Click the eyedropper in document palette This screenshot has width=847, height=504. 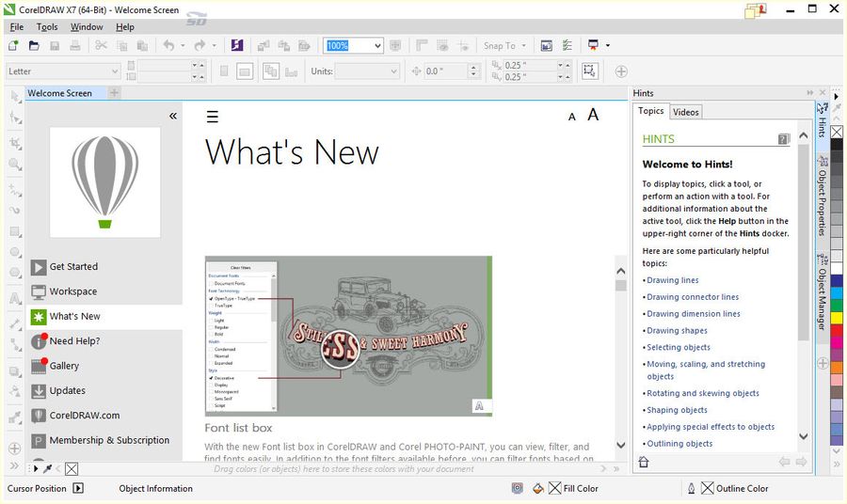tap(48, 469)
